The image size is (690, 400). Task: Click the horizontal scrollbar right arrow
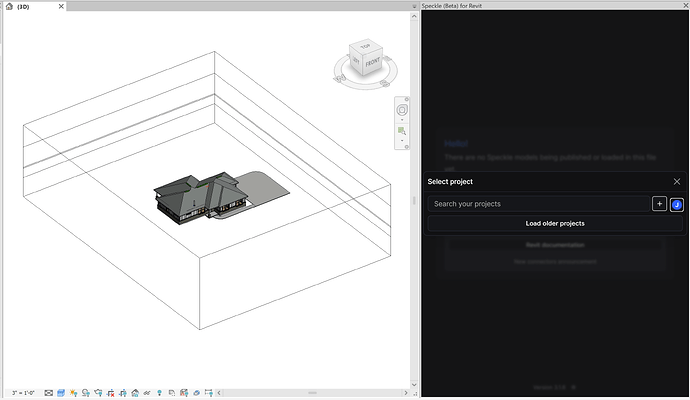click(406, 393)
